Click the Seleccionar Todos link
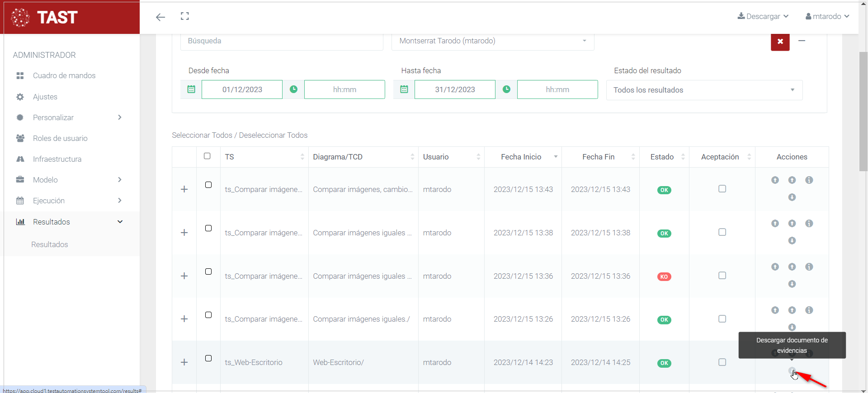 click(x=202, y=135)
